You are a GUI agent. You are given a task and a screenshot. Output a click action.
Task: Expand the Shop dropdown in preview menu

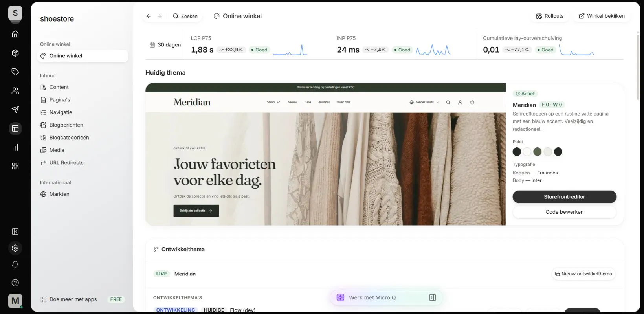pos(273,102)
